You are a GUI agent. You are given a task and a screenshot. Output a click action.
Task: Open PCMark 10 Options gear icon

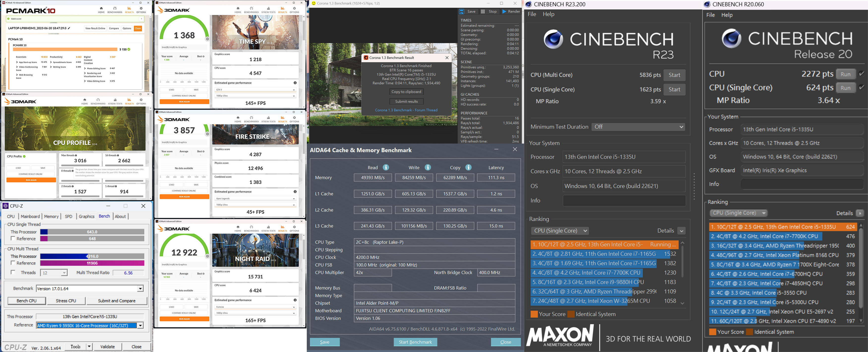click(x=141, y=8)
